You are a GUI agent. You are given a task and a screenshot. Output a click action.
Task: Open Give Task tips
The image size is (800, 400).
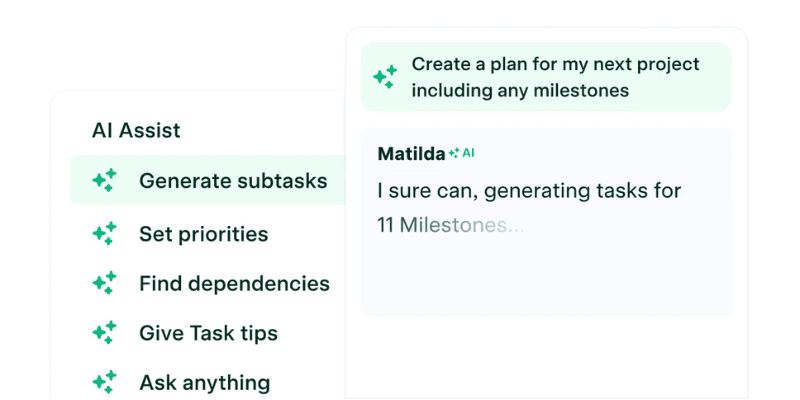208,333
